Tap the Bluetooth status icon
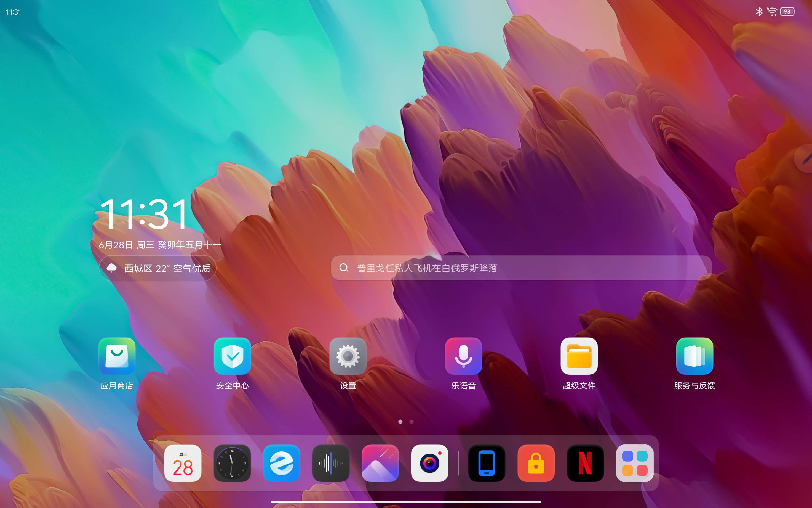Image resolution: width=812 pixels, height=508 pixels. (759, 11)
